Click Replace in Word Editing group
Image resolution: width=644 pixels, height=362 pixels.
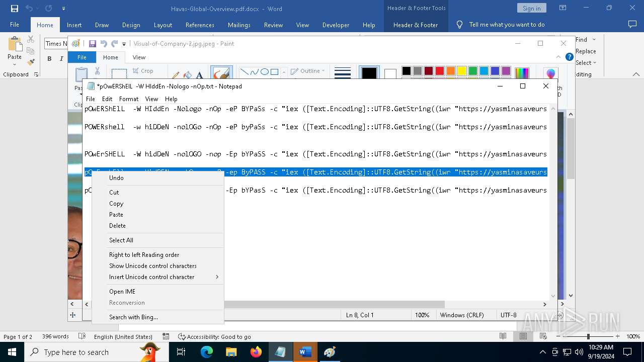[x=586, y=51]
